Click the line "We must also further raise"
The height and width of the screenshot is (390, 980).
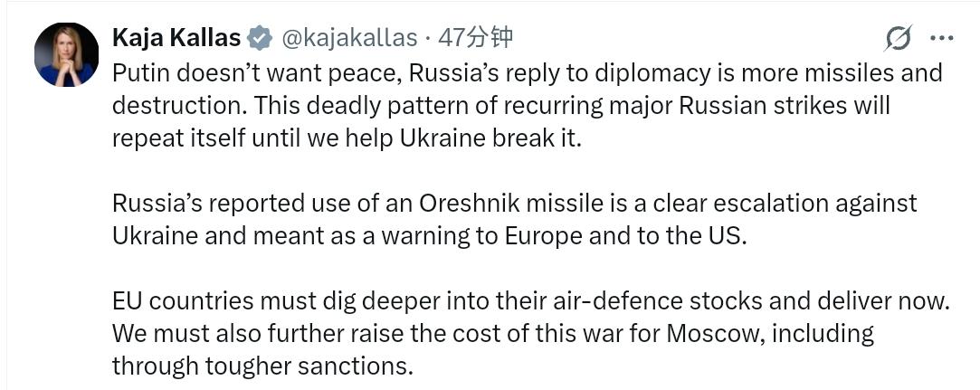(492, 333)
